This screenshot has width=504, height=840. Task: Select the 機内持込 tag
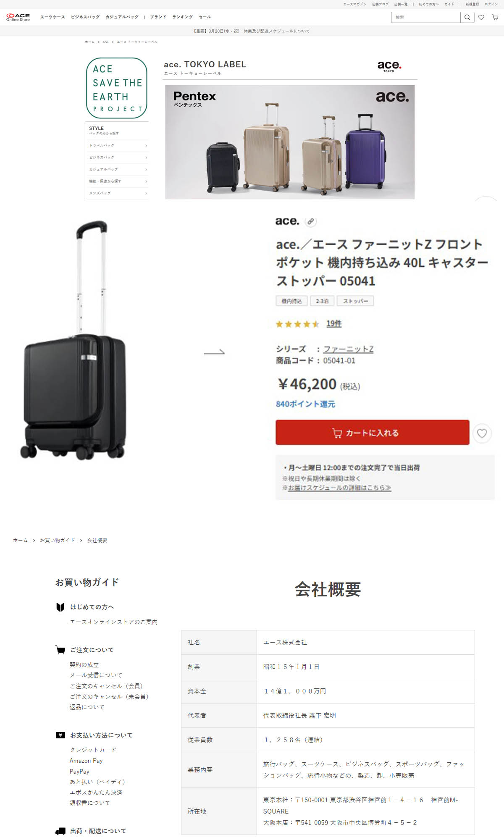pos(291,301)
